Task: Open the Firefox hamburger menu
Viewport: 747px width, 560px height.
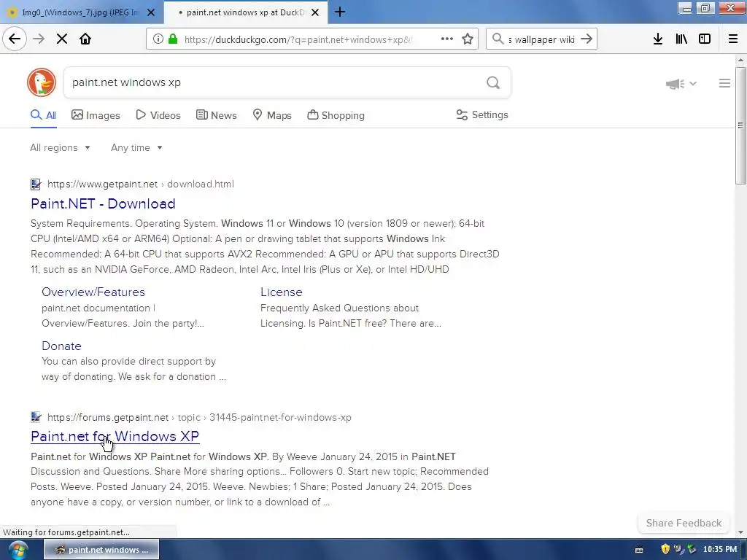Action: coord(733,39)
